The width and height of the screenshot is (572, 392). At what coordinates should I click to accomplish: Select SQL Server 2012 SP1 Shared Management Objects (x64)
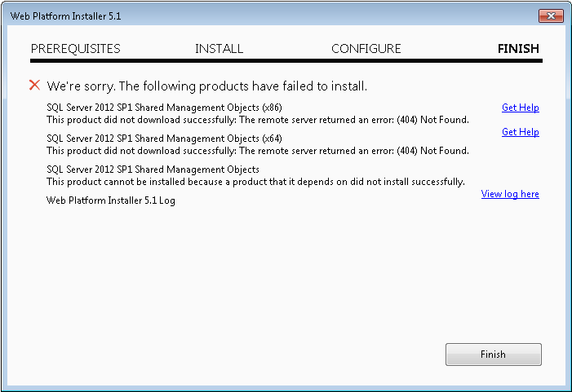coord(164,139)
